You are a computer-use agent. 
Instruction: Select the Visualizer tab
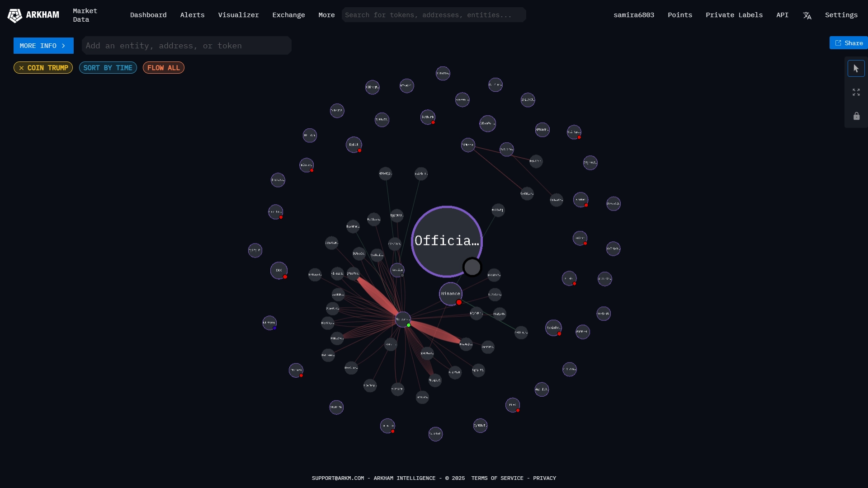[x=238, y=15]
